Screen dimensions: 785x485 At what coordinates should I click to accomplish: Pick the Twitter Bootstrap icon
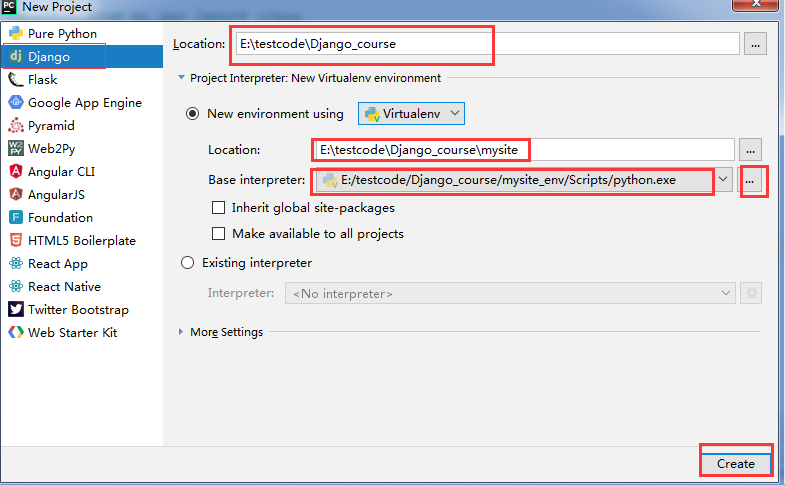click(16, 310)
